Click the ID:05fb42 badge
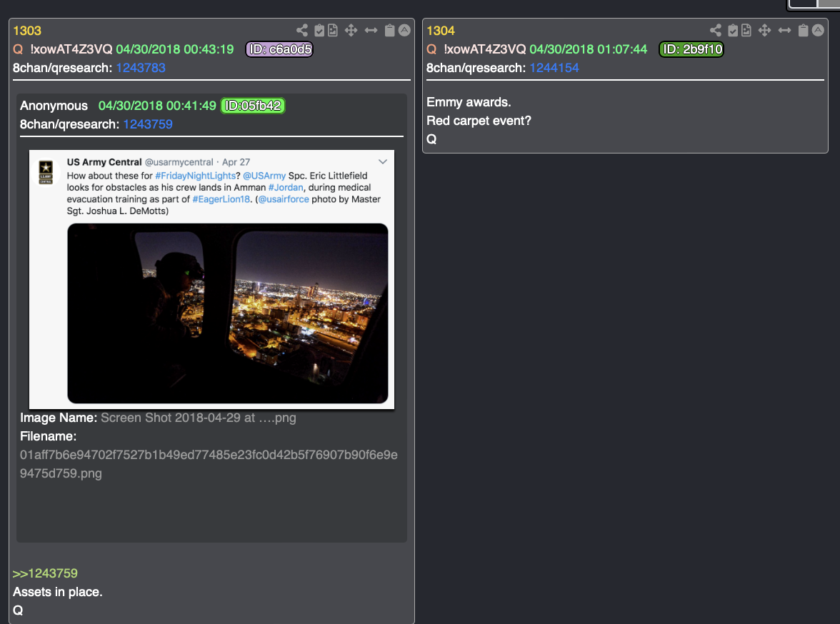Viewport: 840px width, 624px height. 253,106
